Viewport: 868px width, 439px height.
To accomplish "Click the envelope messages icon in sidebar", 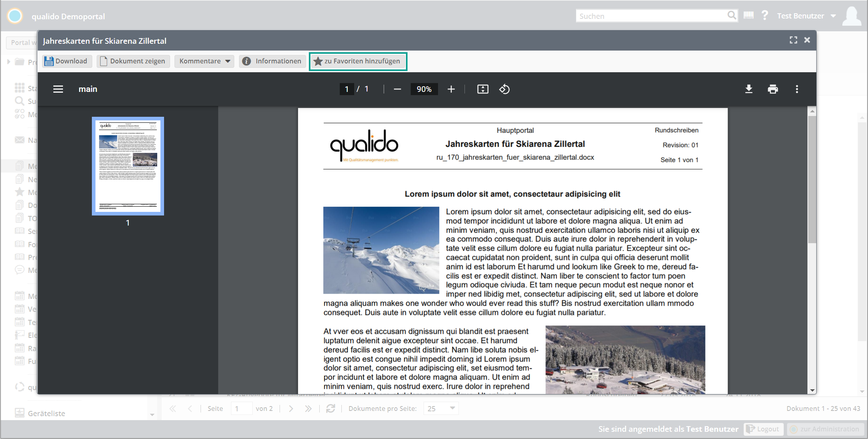I will click(x=19, y=140).
